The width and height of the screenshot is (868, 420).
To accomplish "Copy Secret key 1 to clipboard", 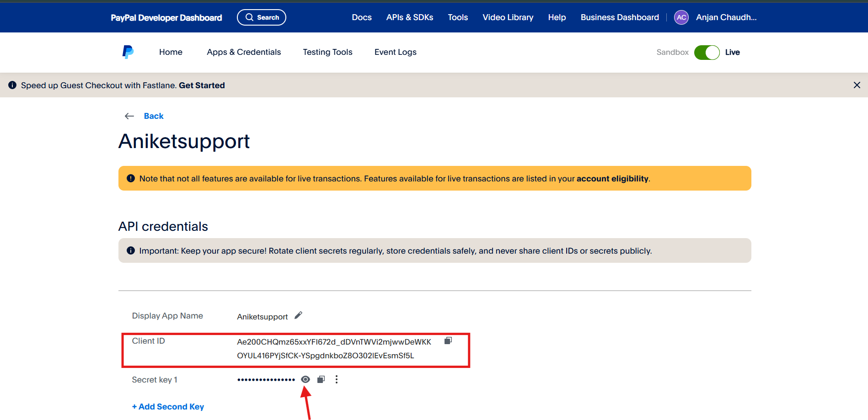I will click(321, 379).
